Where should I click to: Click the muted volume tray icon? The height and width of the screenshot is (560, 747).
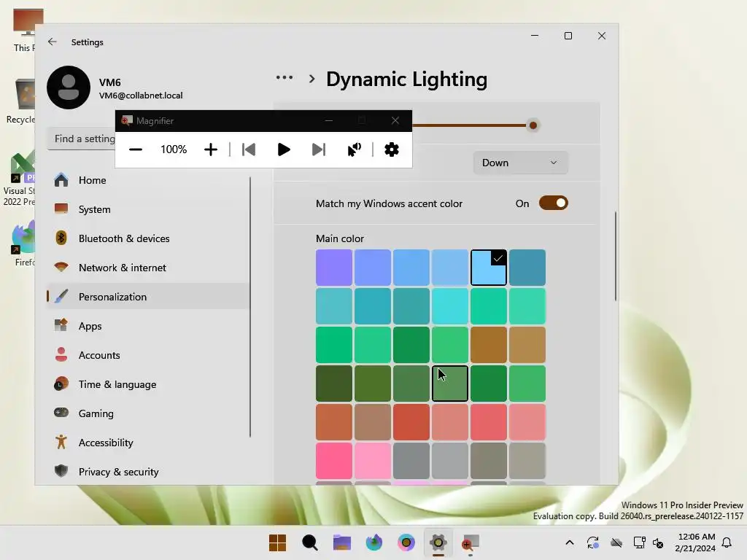click(x=658, y=542)
